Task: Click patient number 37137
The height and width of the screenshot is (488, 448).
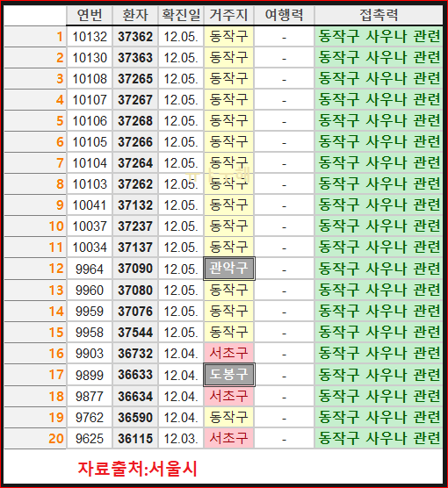Action: (135, 248)
